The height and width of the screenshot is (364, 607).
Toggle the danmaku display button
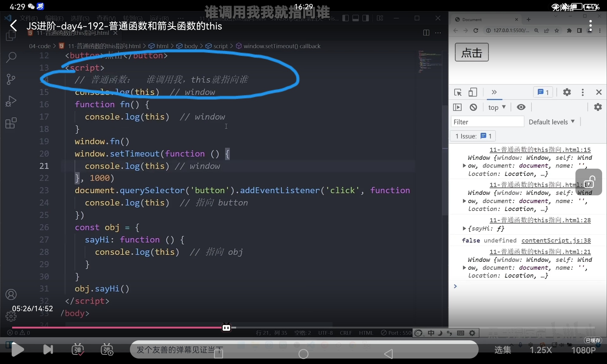(78, 349)
